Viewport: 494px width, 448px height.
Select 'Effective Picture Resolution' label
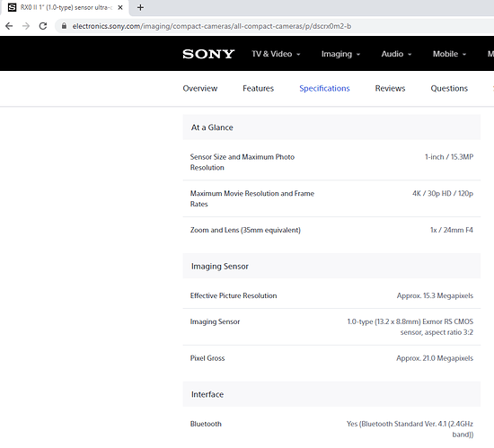coord(234,295)
